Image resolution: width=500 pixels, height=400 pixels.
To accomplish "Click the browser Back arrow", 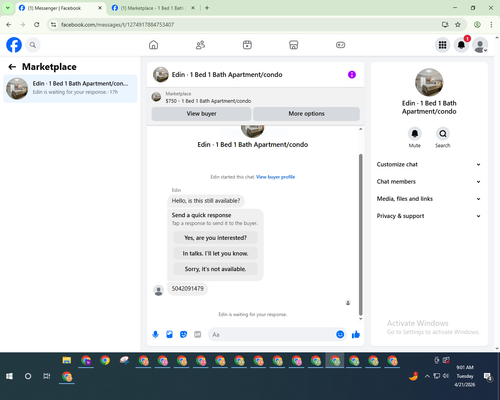I will pyautogui.click(x=9, y=25).
